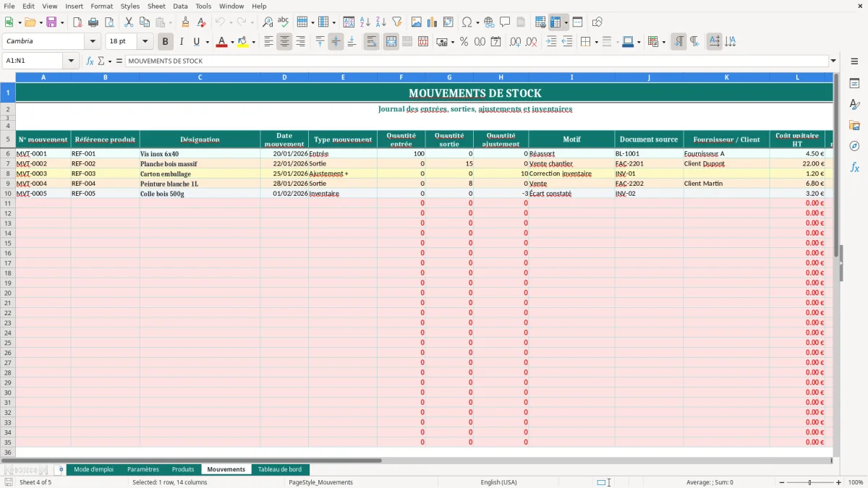Open sidebar Gallery icon
868x488 pixels.
[x=854, y=125]
